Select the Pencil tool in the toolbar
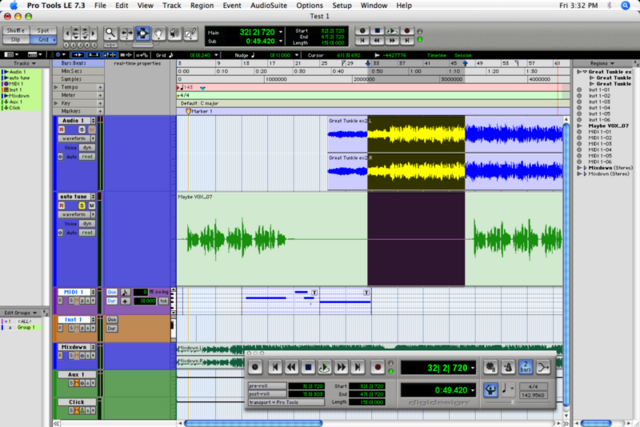 (x=190, y=33)
